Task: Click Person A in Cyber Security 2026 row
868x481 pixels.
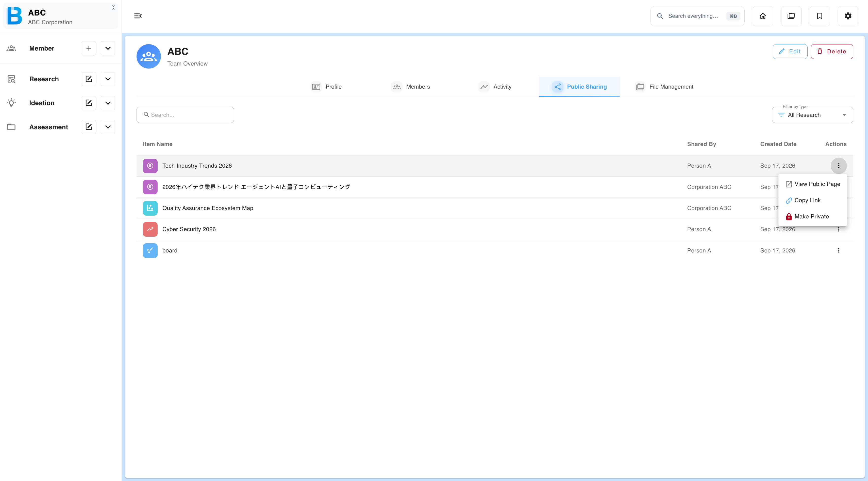Action: [699, 229]
